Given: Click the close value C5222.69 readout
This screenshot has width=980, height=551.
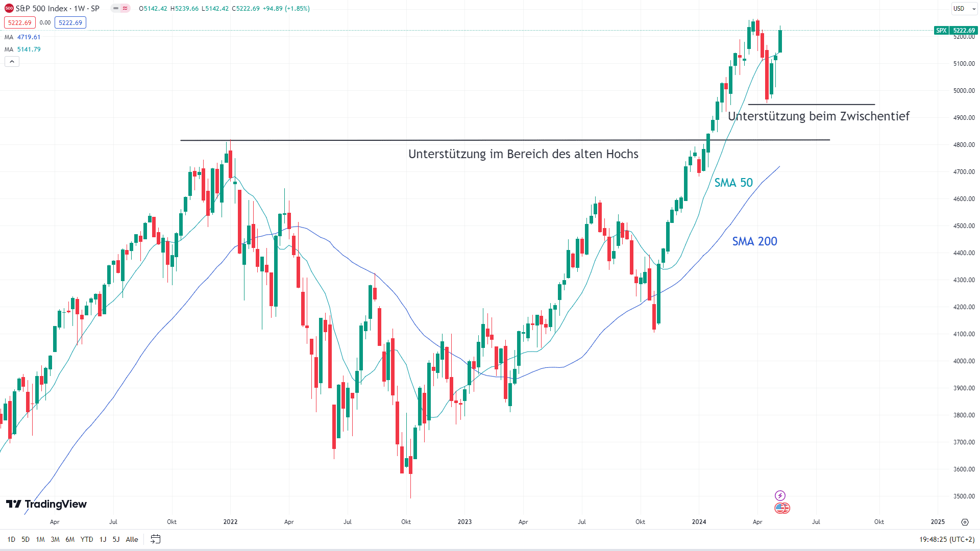Looking at the screenshot, I should [246, 9].
